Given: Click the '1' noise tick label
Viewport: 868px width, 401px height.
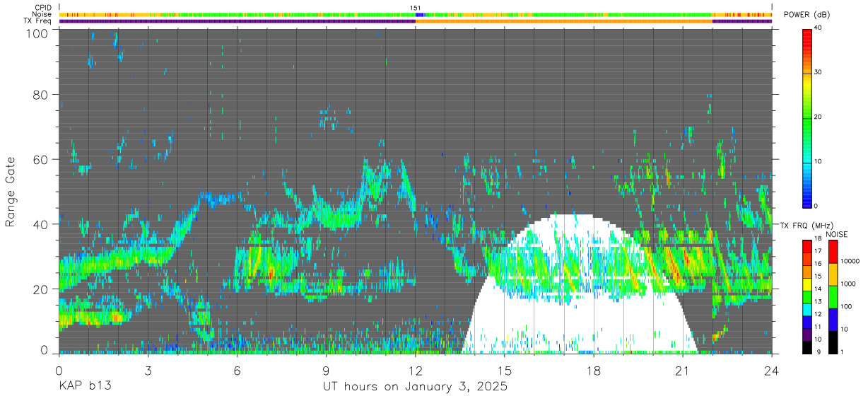Looking at the screenshot, I should click(842, 351).
